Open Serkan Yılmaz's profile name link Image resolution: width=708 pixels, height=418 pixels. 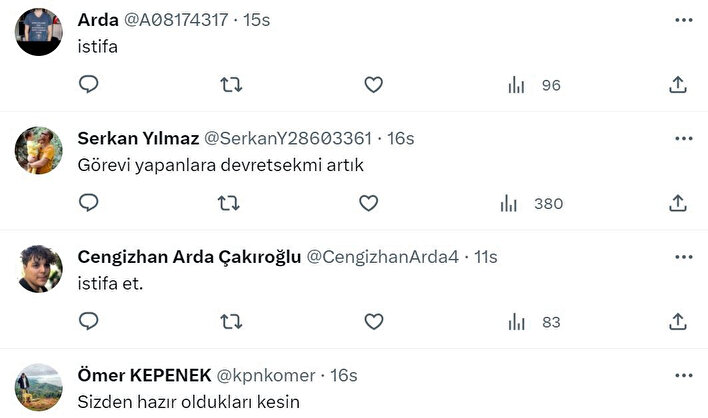(x=138, y=138)
